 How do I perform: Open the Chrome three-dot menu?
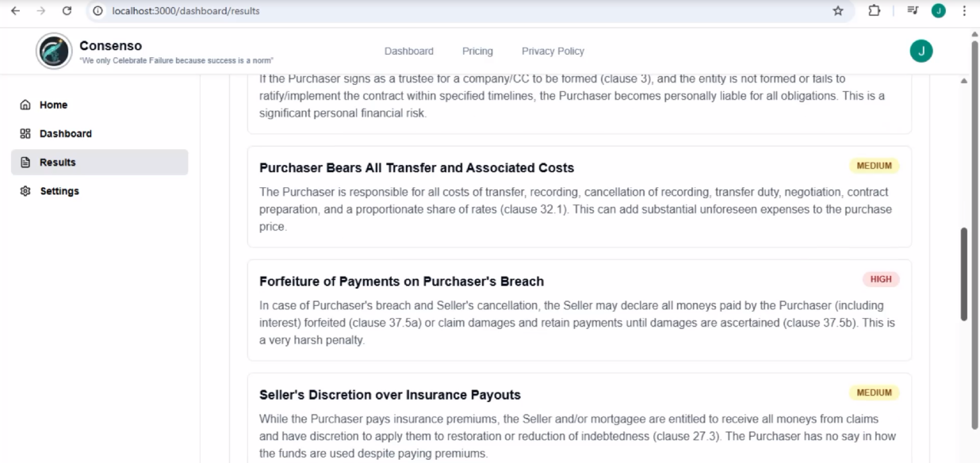pyautogui.click(x=964, y=11)
